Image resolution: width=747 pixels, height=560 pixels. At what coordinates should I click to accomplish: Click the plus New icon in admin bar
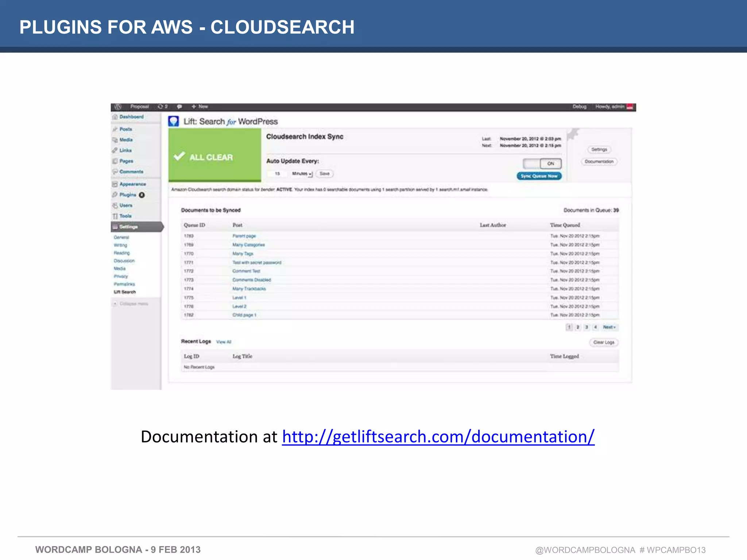(x=194, y=106)
